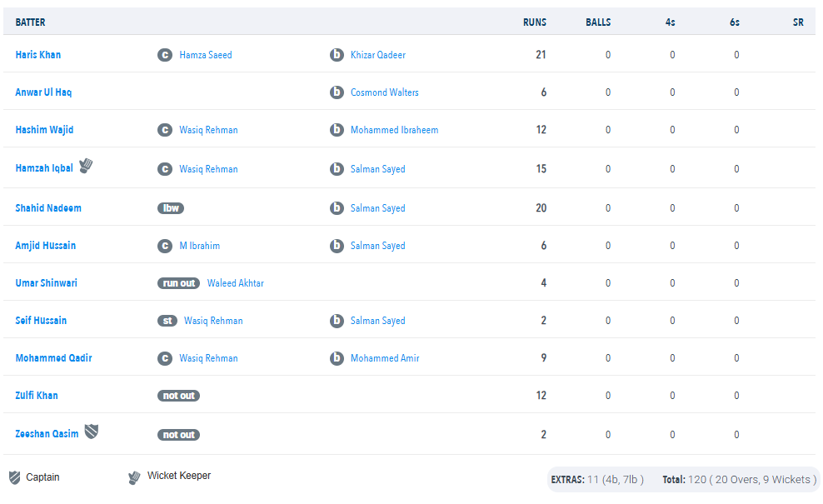Click Shahid Nadeem's runs value 20
Screen dimensions: 823x504
pos(541,208)
